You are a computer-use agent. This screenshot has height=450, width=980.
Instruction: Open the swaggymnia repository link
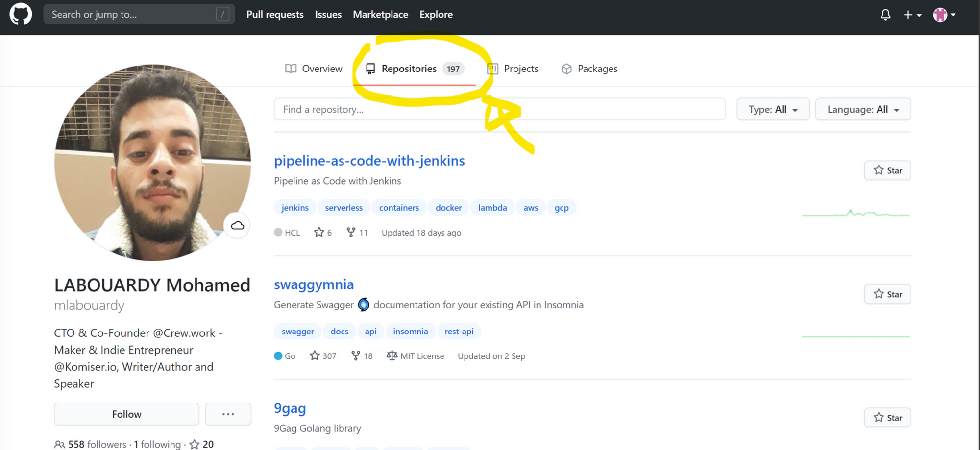click(314, 284)
